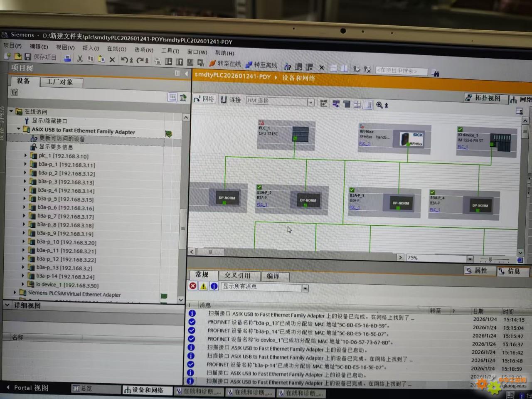Click the 保存项目 save icon

point(28,57)
